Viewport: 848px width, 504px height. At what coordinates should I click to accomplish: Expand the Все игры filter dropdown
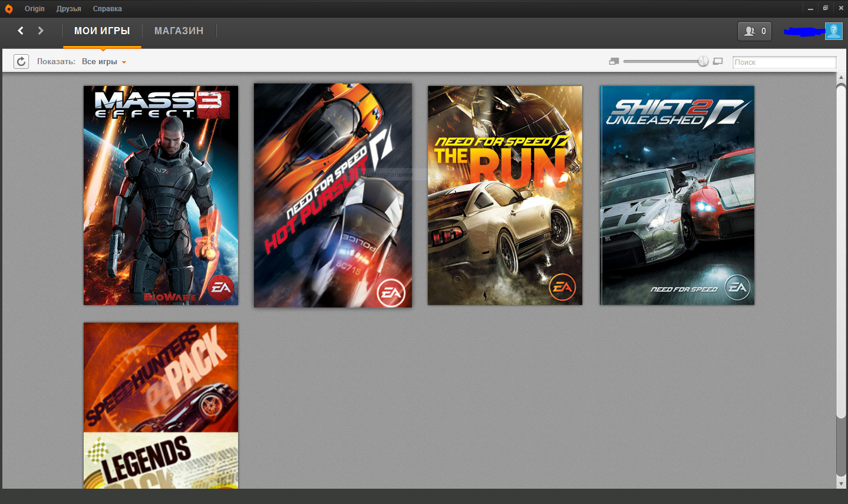tap(104, 62)
